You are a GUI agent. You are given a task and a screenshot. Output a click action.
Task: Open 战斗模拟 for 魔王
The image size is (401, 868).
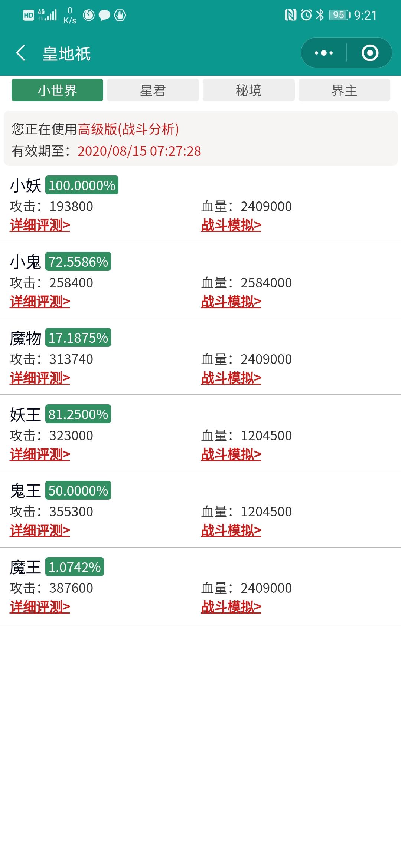[x=231, y=607]
